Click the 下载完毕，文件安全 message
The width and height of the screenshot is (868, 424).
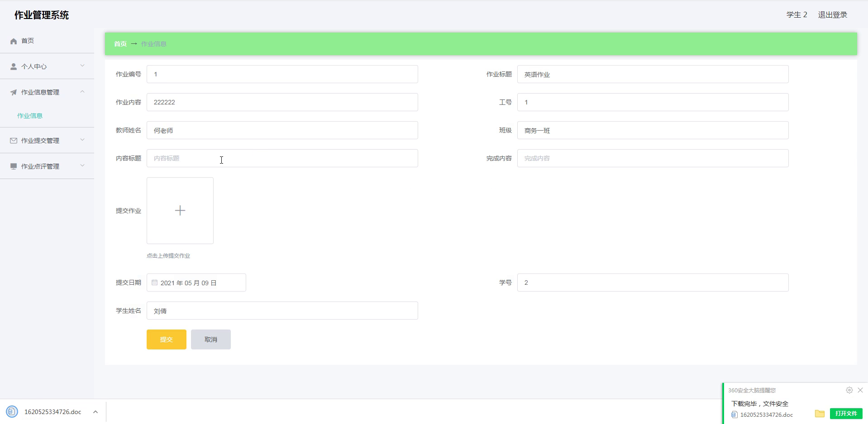[x=760, y=404]
